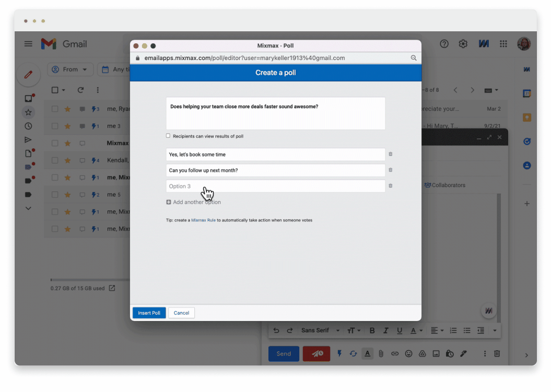Attach files with the paperclip icon
Screen dimensions: 551x392
click(x=381, y=354)
